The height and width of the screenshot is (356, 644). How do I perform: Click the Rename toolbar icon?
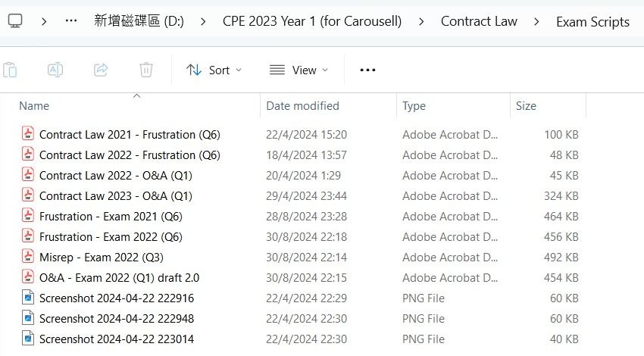click(55, 70)
